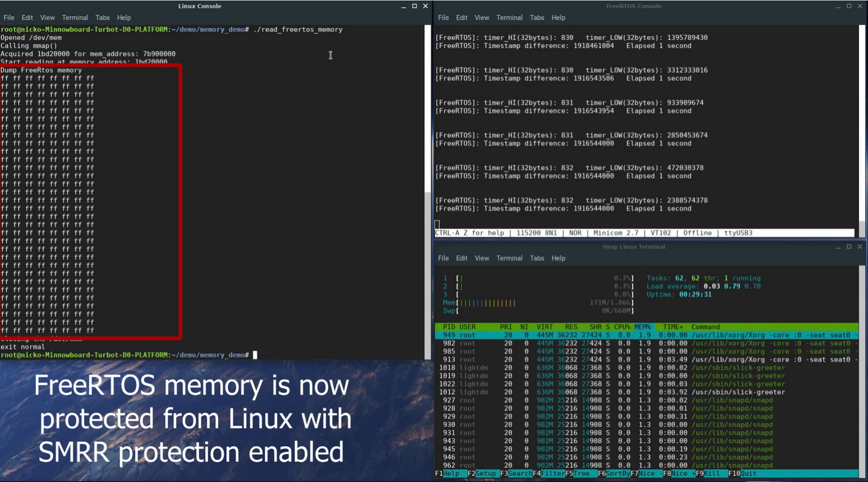Click F10 Quit in htop footer

[743, 474]
